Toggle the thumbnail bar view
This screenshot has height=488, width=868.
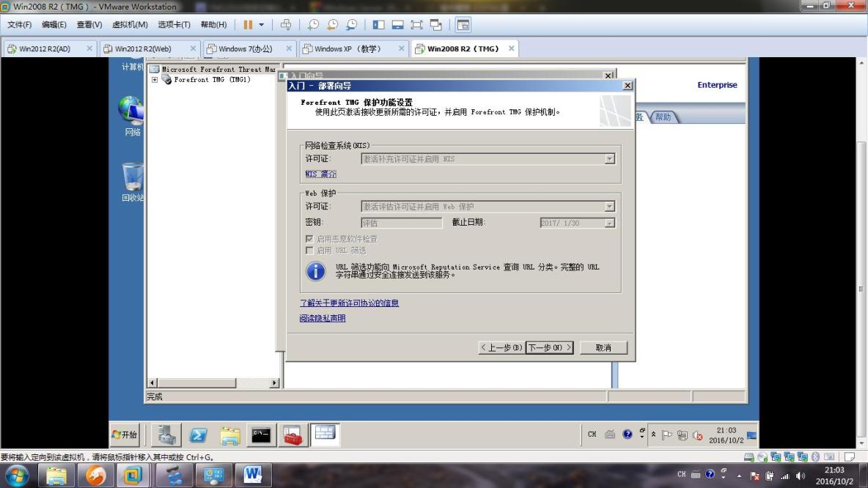click(397, 25)
